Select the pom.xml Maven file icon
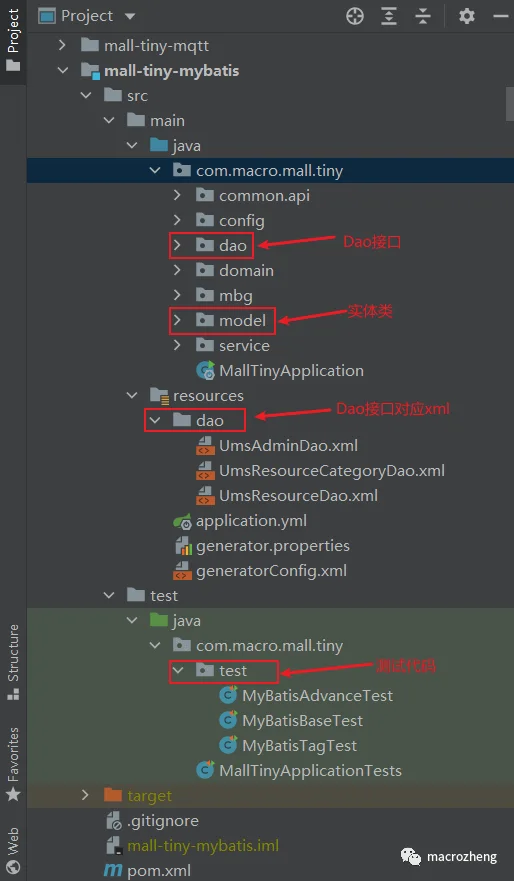 click(113, 871)
